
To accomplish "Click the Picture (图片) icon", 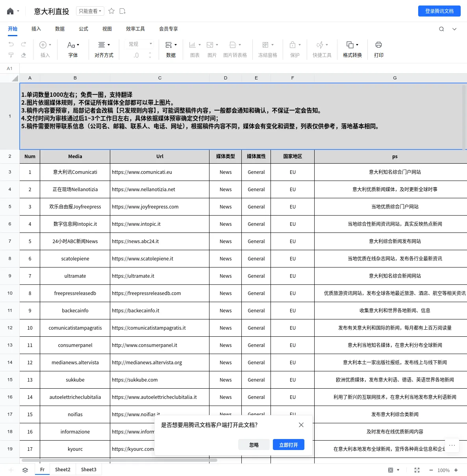I will point(210,45).
